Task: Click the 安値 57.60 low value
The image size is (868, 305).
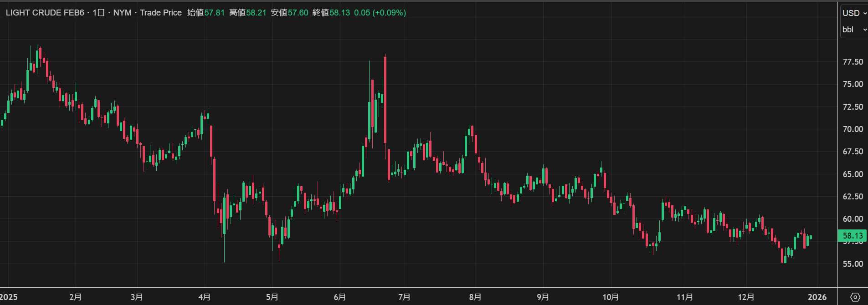Action: pyautogui.click(x=289, y=13)
